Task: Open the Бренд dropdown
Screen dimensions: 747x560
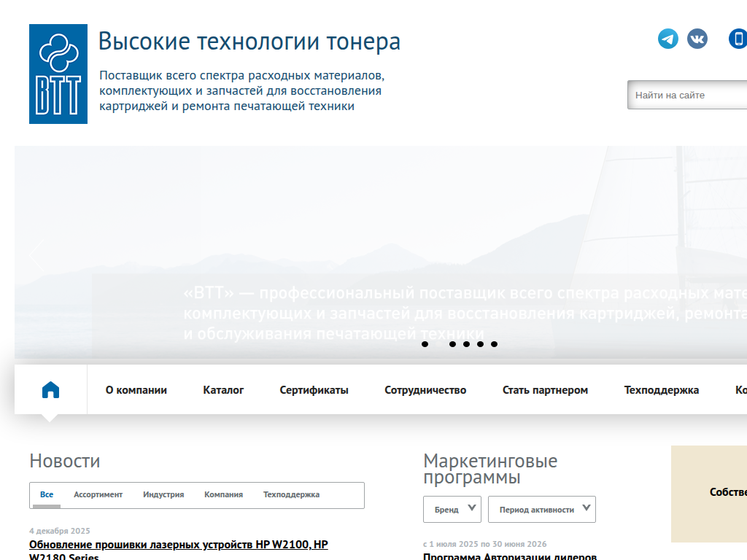Action: (x=452, y=509)
